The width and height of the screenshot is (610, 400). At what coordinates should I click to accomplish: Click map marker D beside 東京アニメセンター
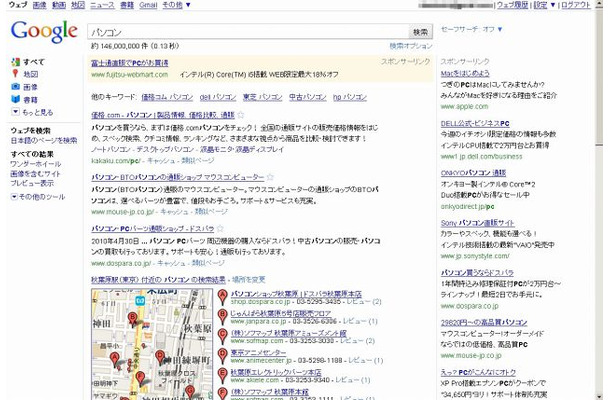pos(222,356)
